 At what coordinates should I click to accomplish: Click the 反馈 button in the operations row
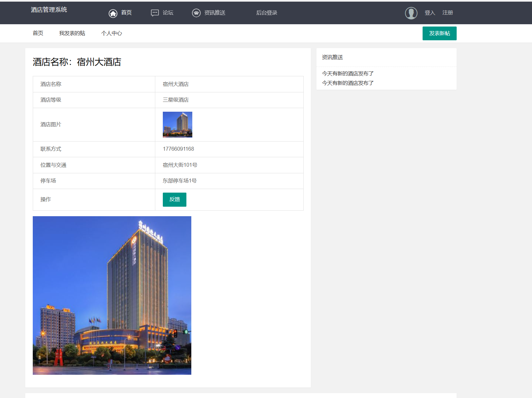pyautogui.click(x=174, y=199)
